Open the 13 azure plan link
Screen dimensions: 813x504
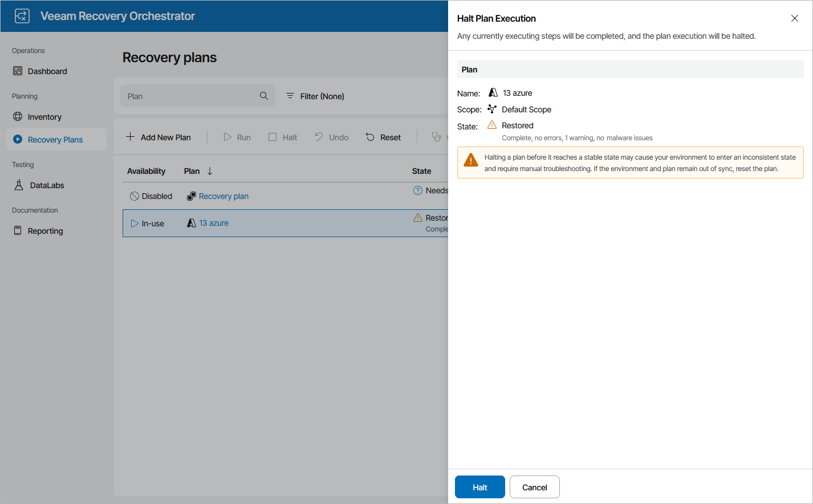tap(214, 223)
